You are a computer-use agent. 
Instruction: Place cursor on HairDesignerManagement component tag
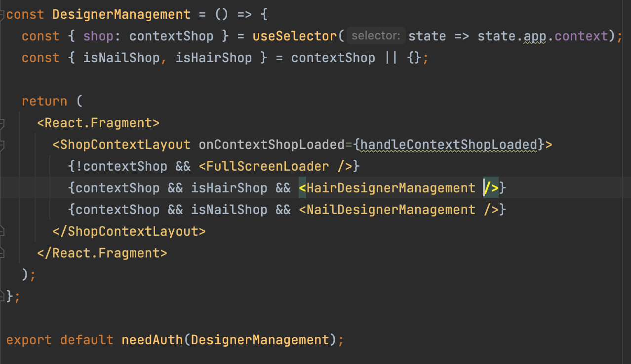391,188
